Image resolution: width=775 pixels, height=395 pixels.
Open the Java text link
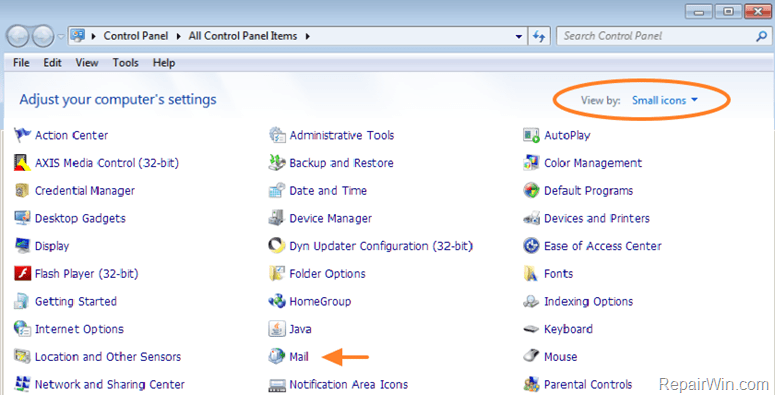click(x=301, y=329)
